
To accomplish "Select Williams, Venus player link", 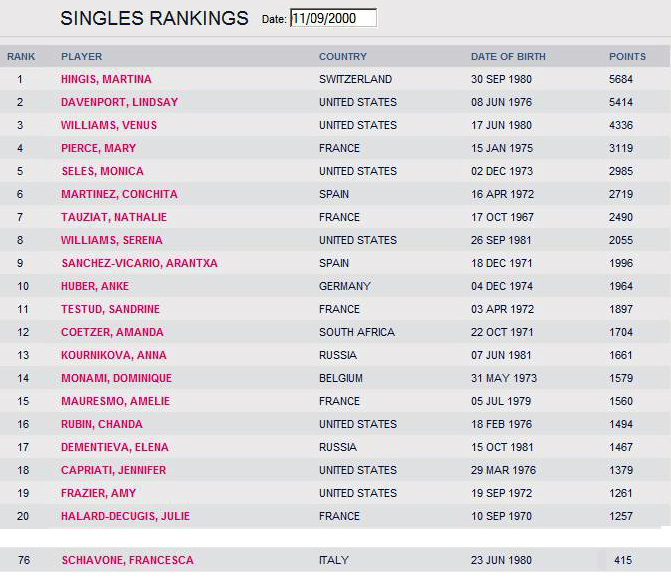I will tap(109, 125).
